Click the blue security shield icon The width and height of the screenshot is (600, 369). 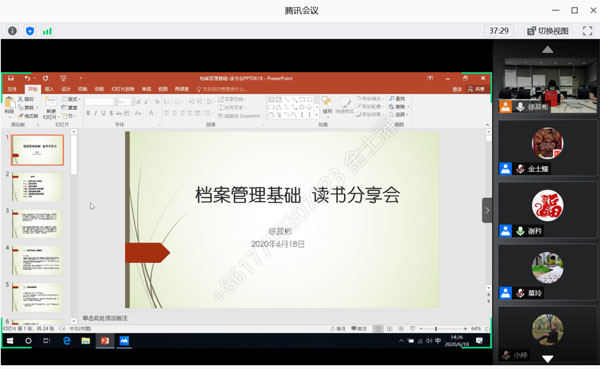30,31
